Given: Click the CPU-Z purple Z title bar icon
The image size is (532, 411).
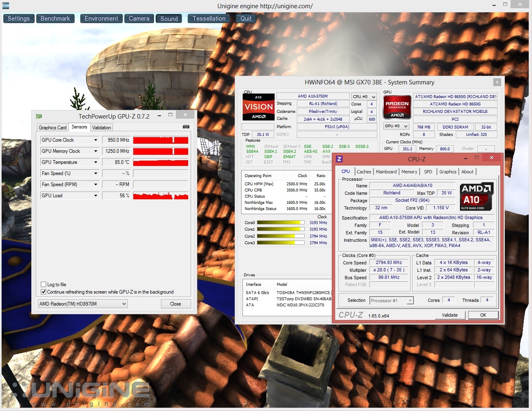Looking at the screenshot, I should 339,159.
